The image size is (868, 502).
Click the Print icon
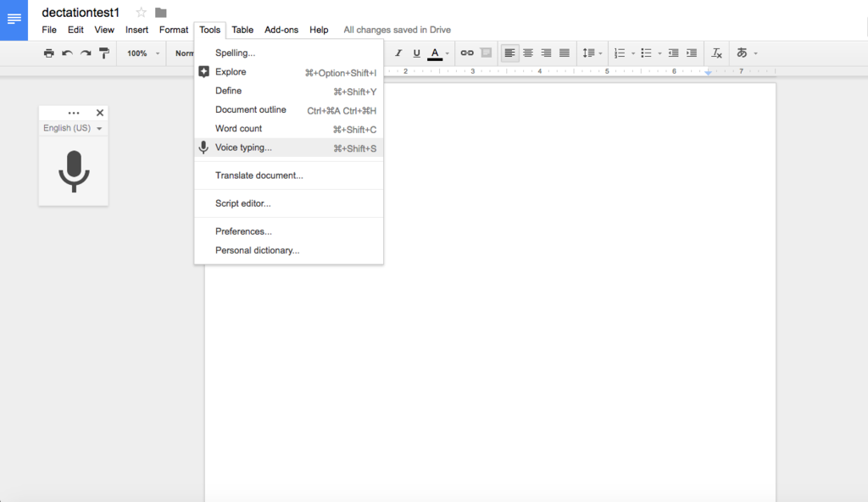click(48, 53)
